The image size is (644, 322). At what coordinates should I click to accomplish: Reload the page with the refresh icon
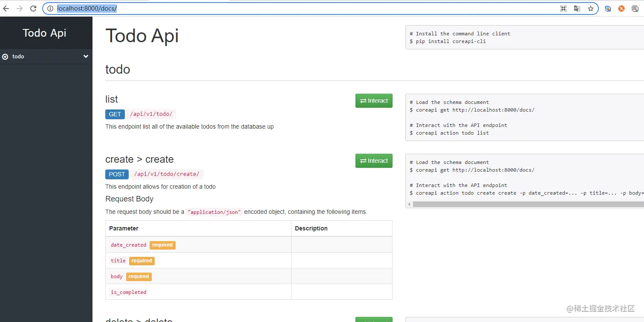coord(33,9)
